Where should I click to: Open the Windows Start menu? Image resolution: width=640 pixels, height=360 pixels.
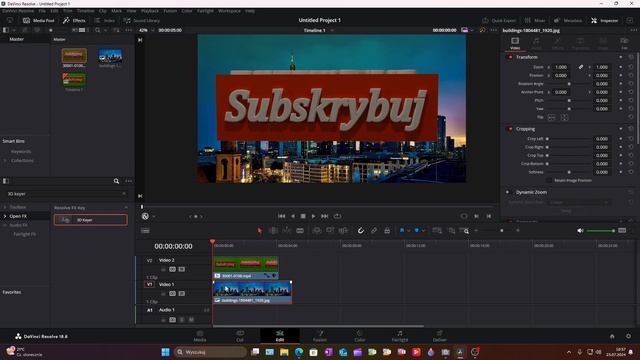point(165,352)
